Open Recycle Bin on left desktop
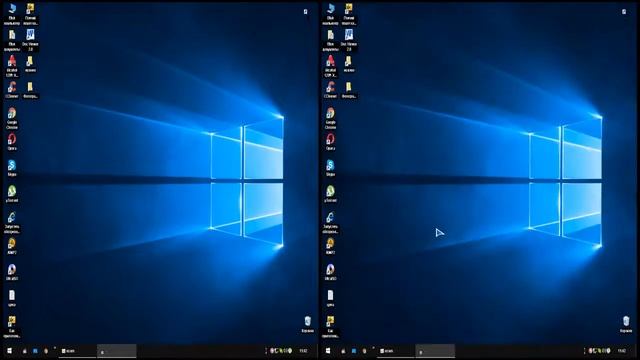This screenshot has height=360, width=640. 307,324
